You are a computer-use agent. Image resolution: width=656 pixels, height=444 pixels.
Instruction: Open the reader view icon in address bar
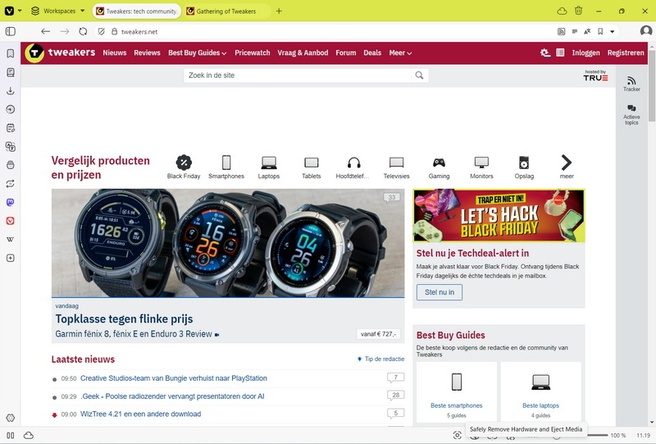click(574, 31)
